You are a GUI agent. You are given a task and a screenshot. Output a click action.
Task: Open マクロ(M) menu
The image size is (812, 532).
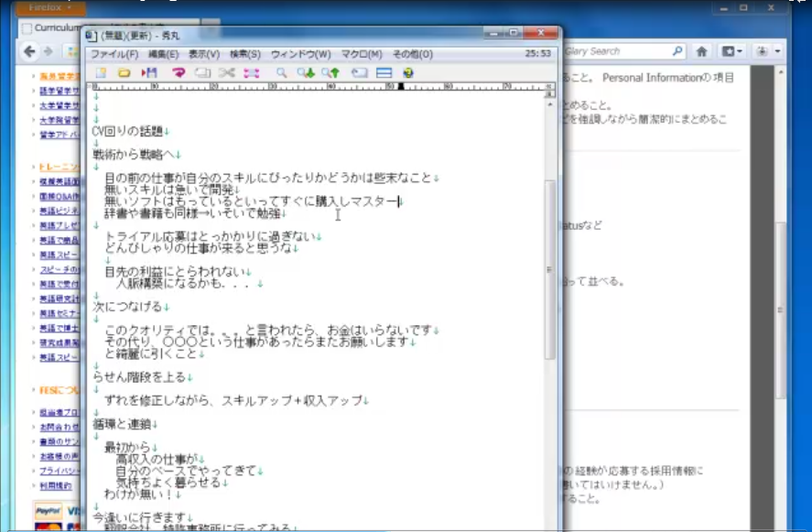[x=361, y=54]
